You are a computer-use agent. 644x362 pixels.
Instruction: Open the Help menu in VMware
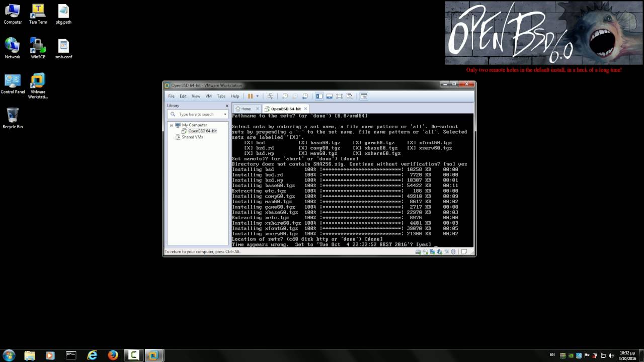point(235,96)
